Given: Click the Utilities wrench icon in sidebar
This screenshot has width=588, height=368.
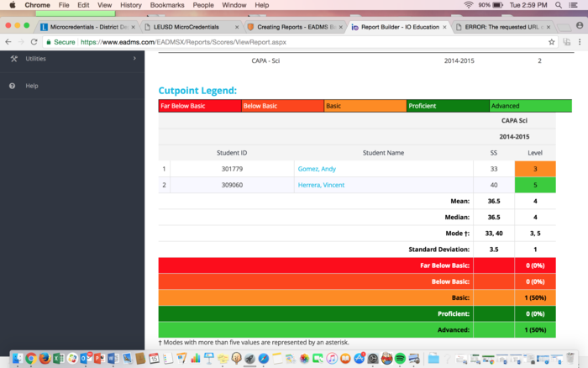Looking at the screenshot, I should 13,59.
